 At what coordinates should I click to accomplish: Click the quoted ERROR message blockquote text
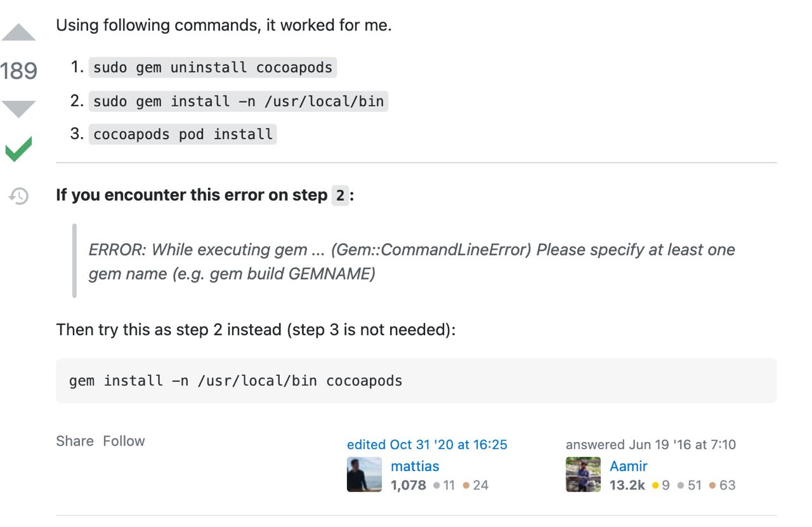point(412,261)
